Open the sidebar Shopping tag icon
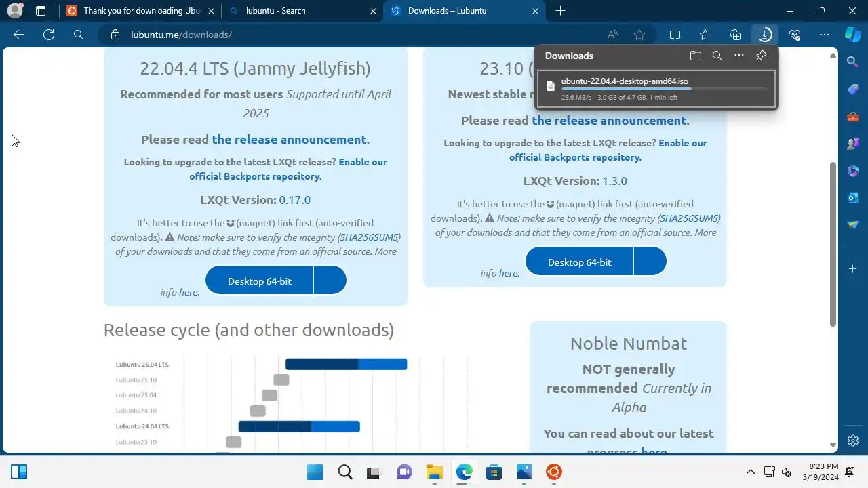868x488 pixels. click(x=853, y=89)
